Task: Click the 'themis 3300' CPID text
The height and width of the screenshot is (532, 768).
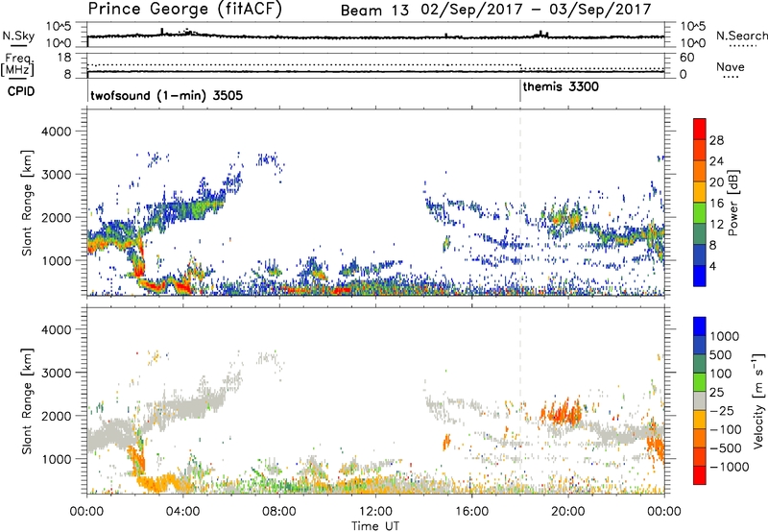Action: (561, 87)
